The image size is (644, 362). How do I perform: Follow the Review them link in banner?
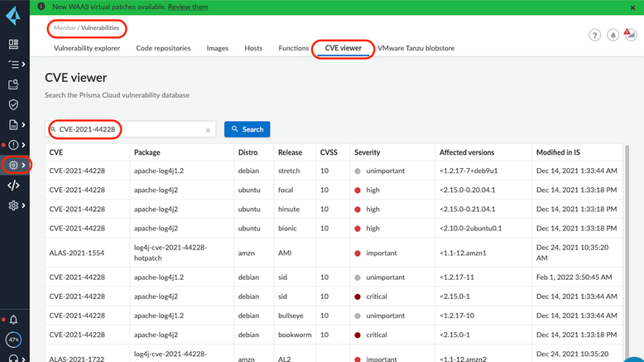coord(188,7)
